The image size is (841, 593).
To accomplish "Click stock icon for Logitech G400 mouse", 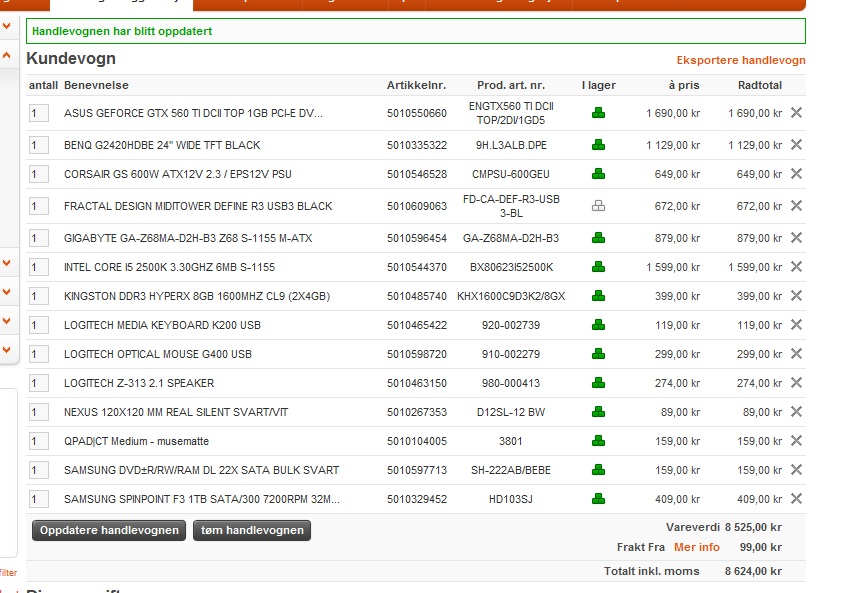I will tap(599, 353).
